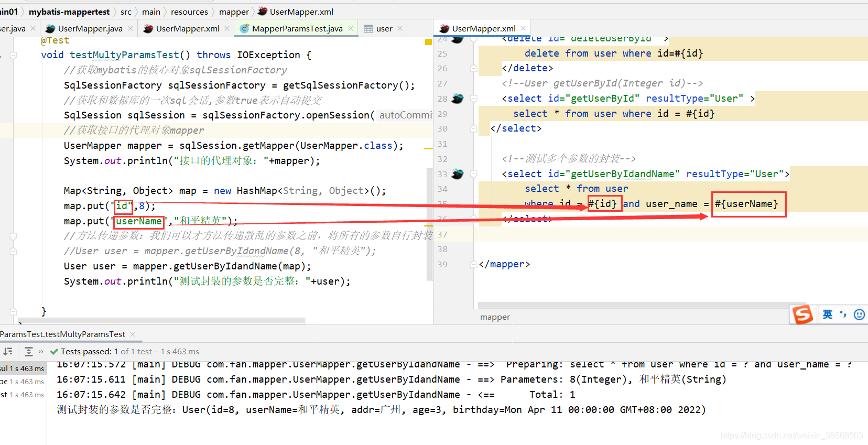Click the left editor horizontal scrollbar

(161, 320)
